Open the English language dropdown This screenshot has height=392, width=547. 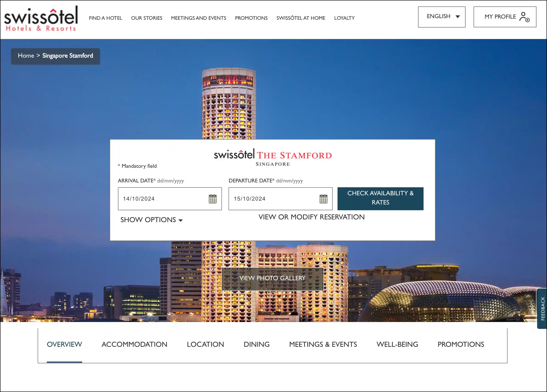point(442,17)
